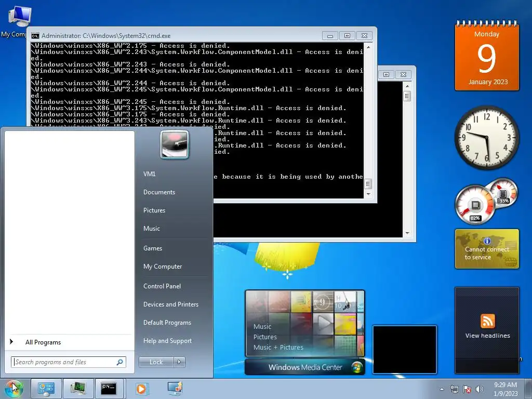Select Pictures in Media Center gadget
Screen dimensions: 532x399
click(265, 337)
